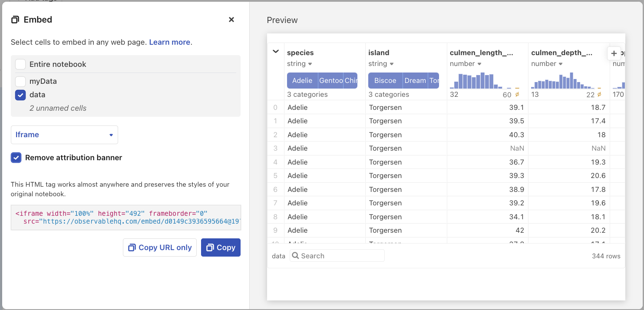Uncheck Remove attribution banner
Viewport: 644px width, 310px height.
[x=16, y=158]
